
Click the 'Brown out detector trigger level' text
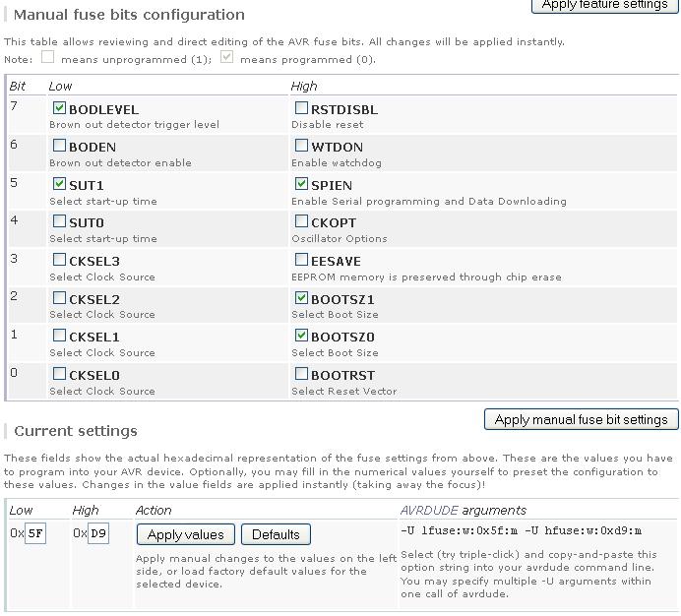pos(134,125)
